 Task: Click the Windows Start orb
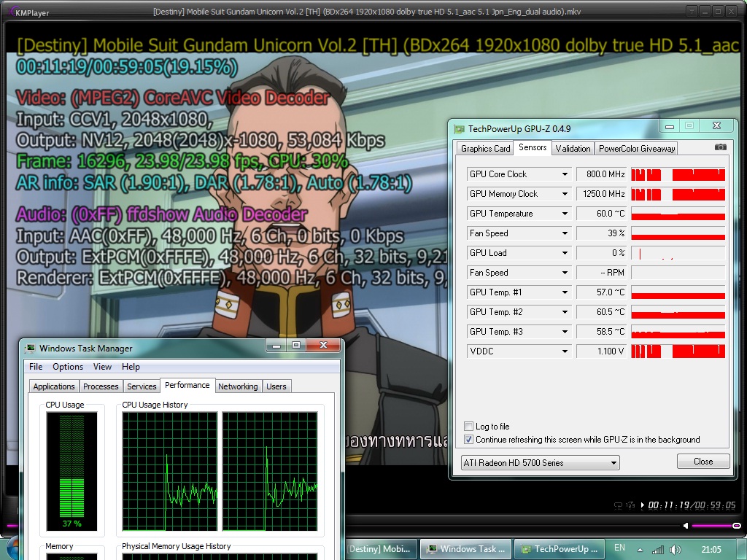coord(12,548)
